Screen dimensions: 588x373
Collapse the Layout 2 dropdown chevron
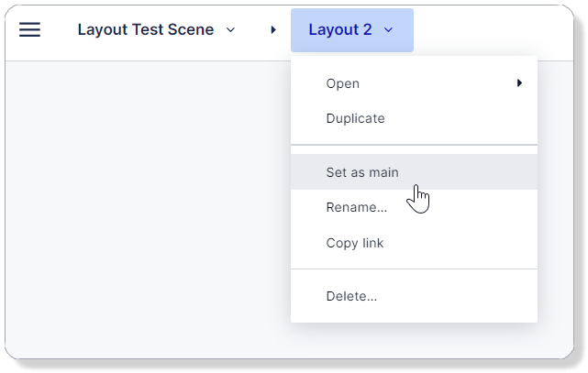[x=388, y=30]
